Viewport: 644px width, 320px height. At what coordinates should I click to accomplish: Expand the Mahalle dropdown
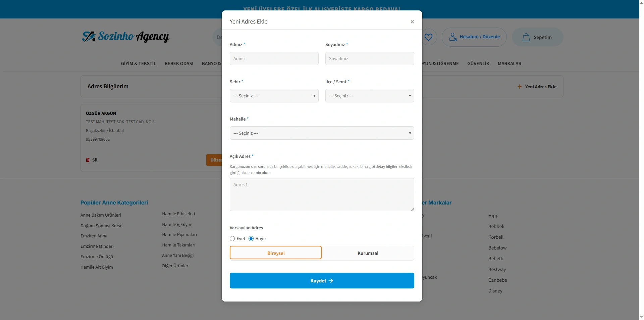322,133
